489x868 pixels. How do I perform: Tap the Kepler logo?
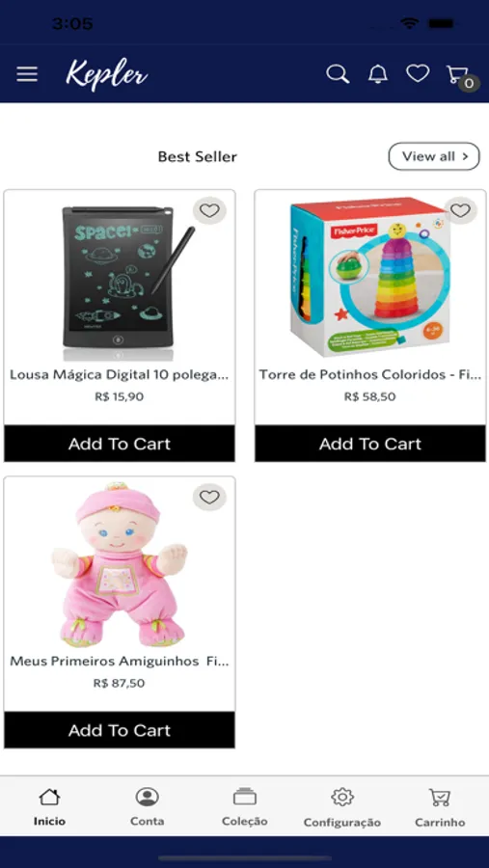(x=106, y=73)
